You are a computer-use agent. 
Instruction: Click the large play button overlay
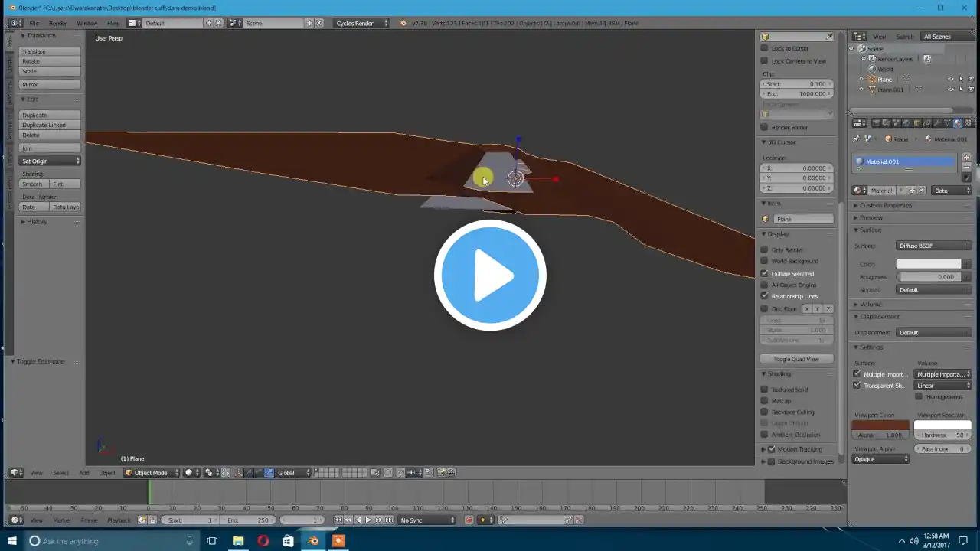(x=490, y=275)
